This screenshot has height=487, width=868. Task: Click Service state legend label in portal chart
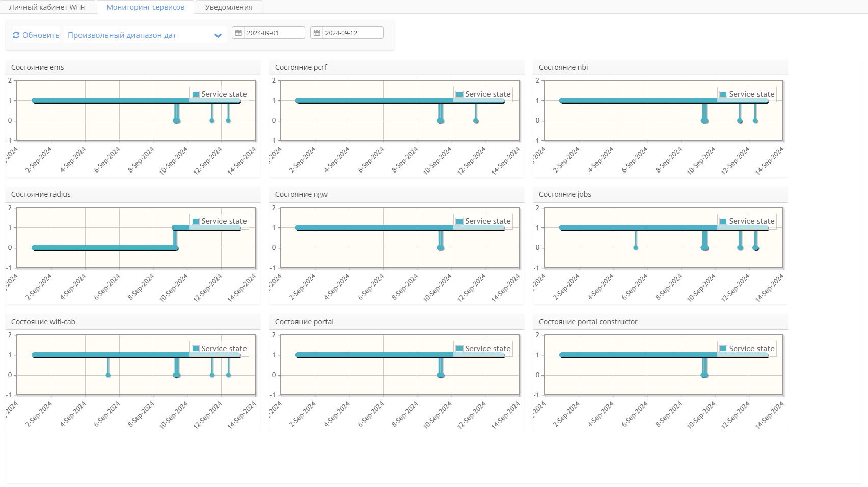tap(487, 349)
